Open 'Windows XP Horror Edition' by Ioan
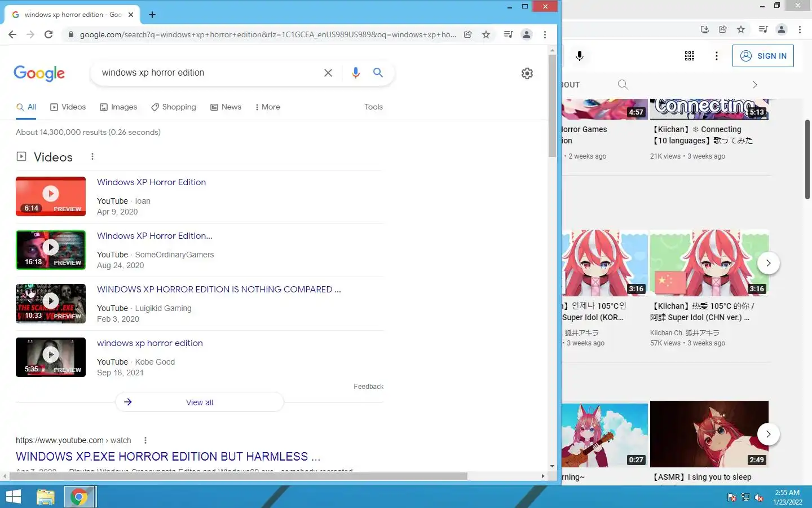 (x=151, y=182)
